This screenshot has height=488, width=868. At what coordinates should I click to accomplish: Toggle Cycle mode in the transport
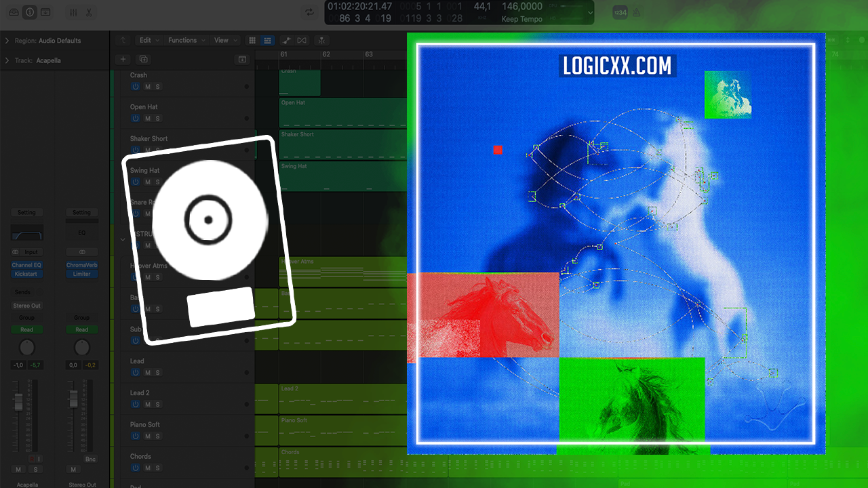(309, 12)
